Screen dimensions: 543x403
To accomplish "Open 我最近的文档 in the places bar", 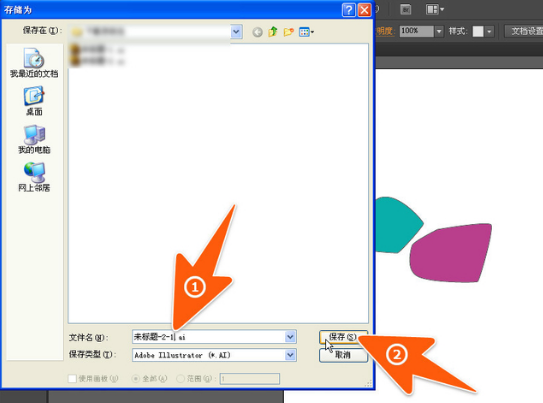I will [x=34, y=63].
